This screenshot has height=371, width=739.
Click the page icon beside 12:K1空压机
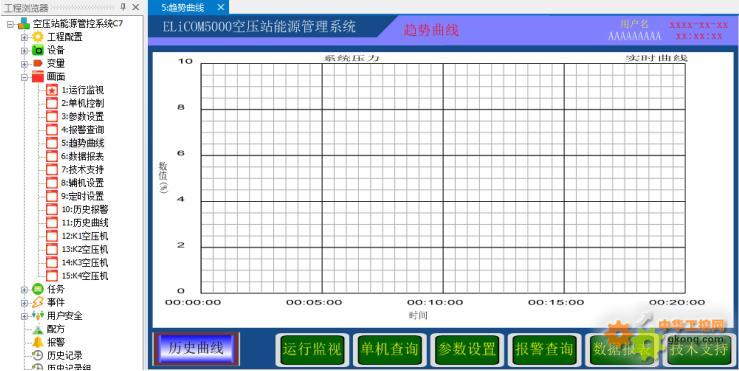coord(52,236)
